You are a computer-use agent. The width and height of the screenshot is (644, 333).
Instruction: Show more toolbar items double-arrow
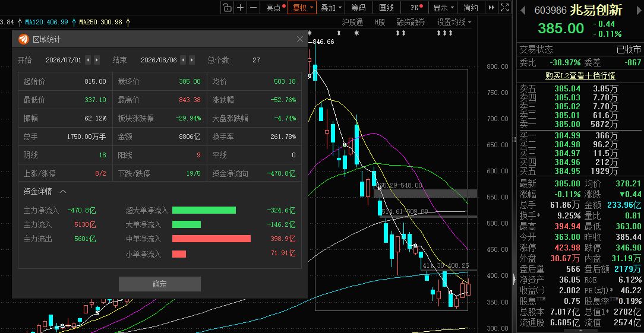coord(491,7)
